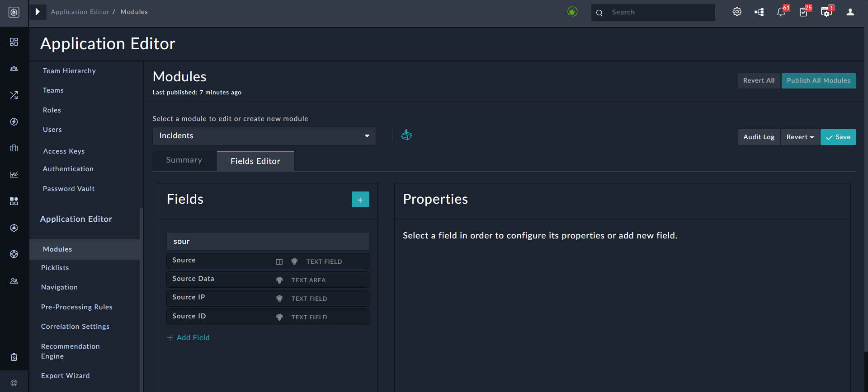
Task: Click the sidebar vertical scrollbar
Action: [x=142, y=300]
